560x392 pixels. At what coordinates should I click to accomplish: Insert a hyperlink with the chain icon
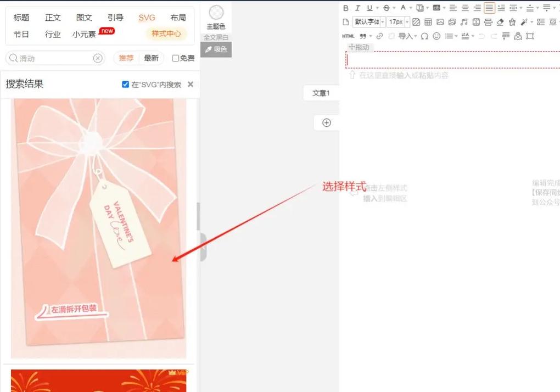[379, 36]
